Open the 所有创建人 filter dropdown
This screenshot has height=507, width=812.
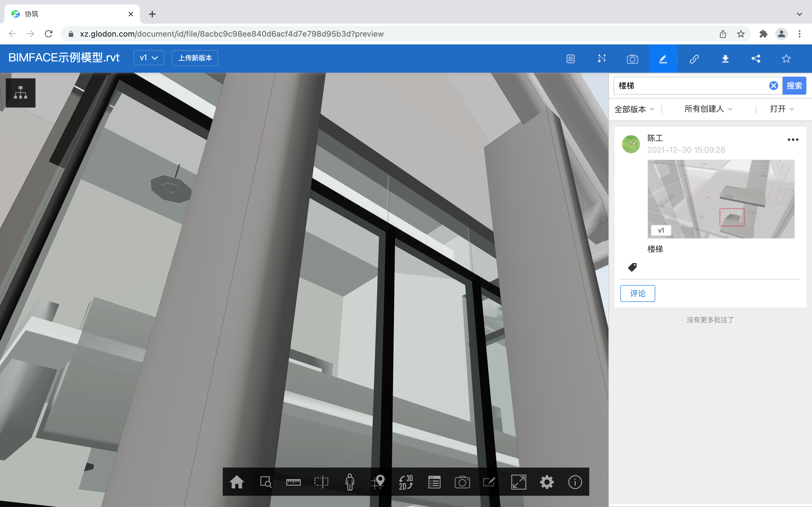(x=708, y=109)
